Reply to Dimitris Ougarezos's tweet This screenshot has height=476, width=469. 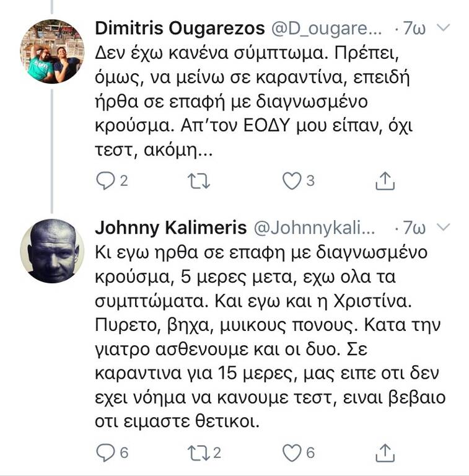tap(106, 180)
